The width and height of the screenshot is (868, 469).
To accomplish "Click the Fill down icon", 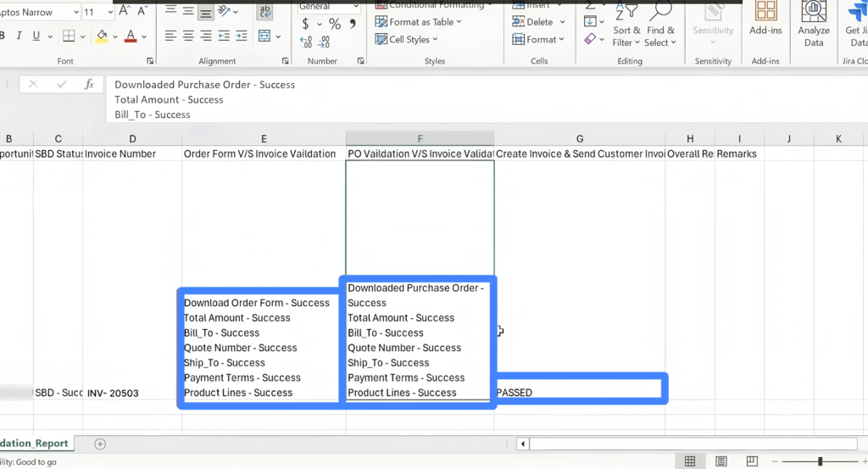I will click(x=590, y=21).
